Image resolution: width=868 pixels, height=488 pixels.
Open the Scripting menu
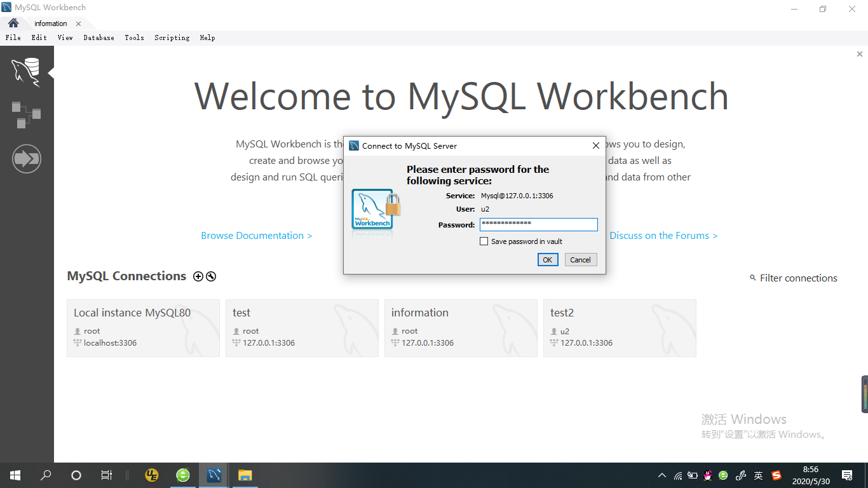click(x=172, y=37)
